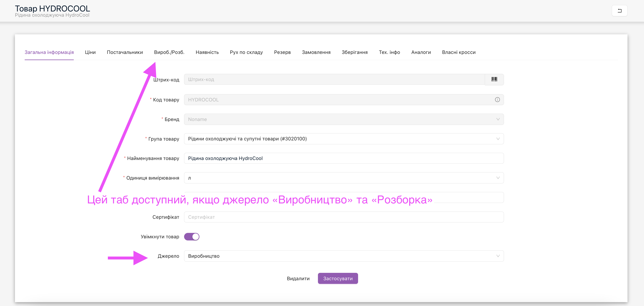Click the Бренд dropdown chevron
This screenshot has height=306, width=644.
tap(498, 119)
